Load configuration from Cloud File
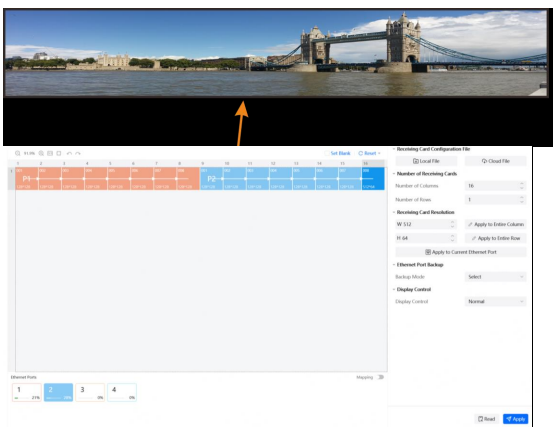 point(495,161)
